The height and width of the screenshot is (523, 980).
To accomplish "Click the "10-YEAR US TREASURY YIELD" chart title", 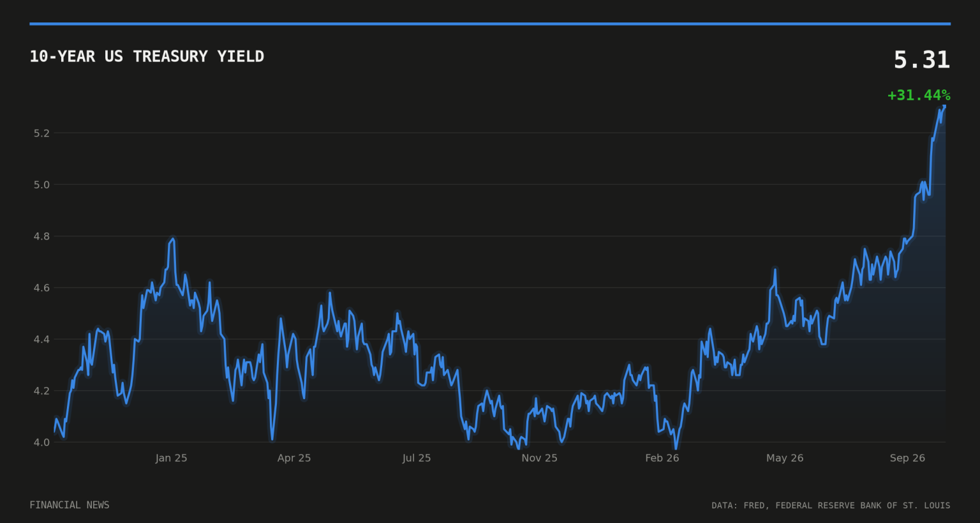I will 147,56.
